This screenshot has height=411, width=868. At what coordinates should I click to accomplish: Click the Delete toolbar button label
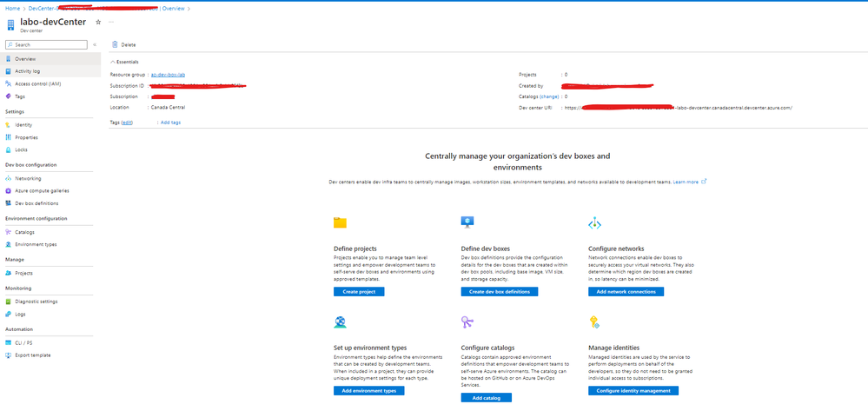129,45
